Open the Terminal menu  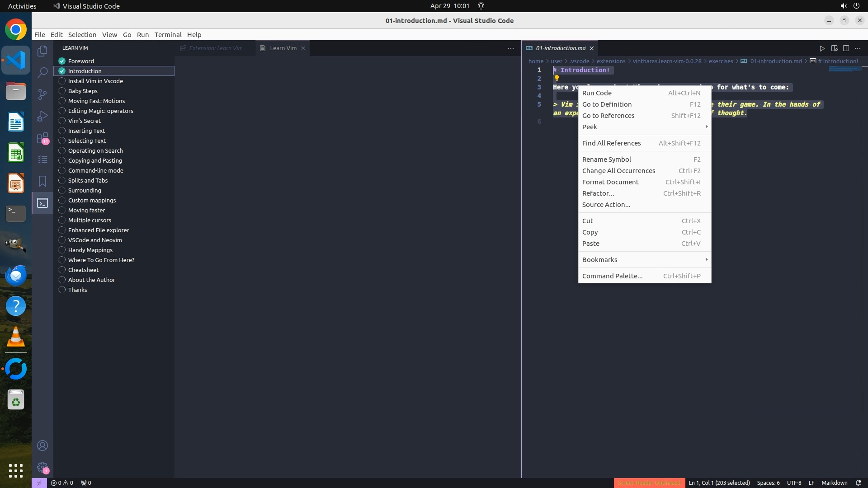click(168, 35)
